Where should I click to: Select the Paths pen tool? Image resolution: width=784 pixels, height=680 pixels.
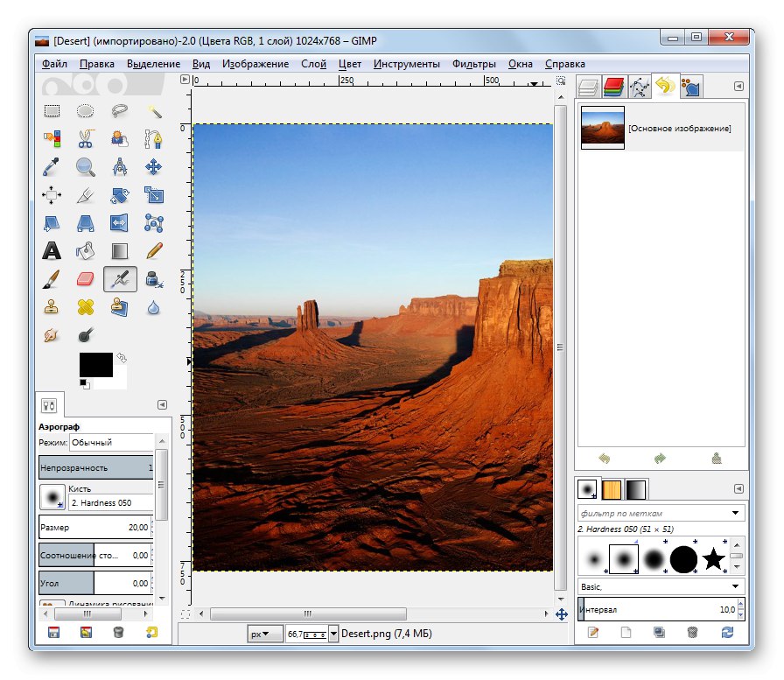click(153, 139)
